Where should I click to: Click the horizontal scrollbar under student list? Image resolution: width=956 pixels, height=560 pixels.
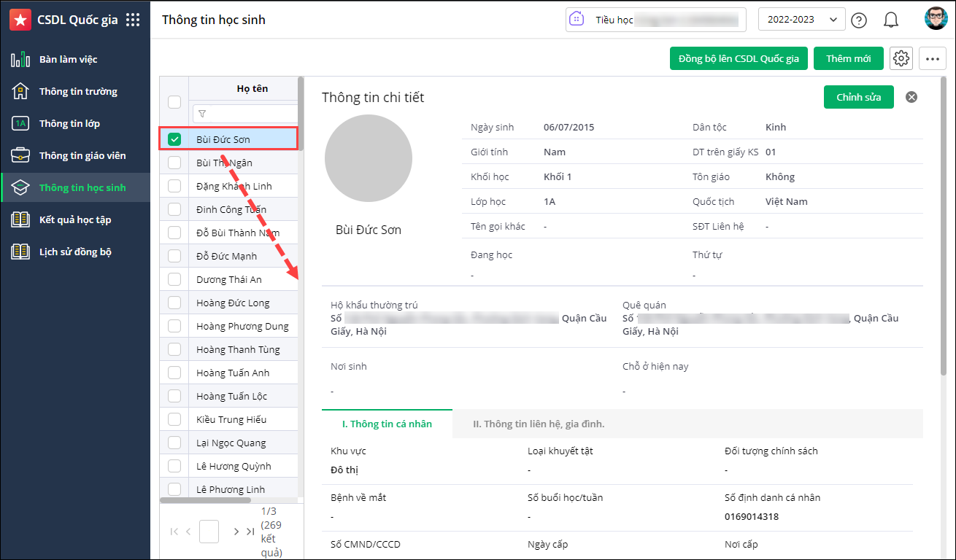(205, 500)
